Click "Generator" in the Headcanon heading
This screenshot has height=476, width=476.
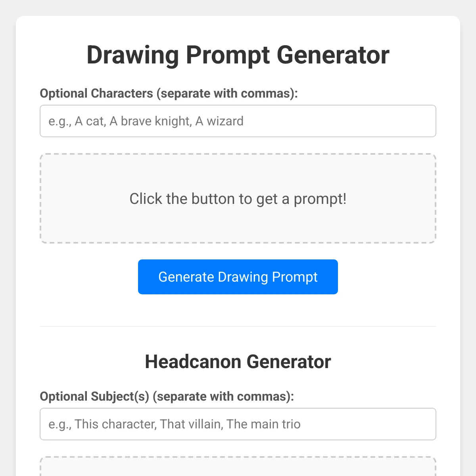[288, 362]
